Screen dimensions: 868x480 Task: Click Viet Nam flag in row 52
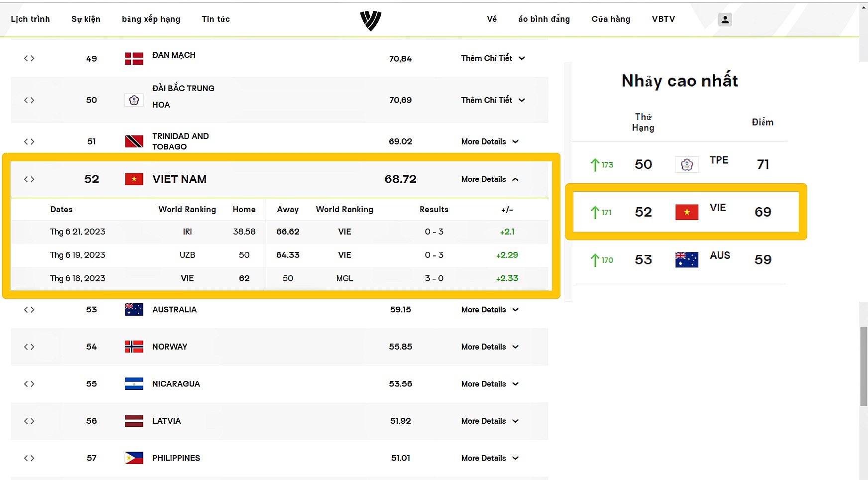(134, 179)
